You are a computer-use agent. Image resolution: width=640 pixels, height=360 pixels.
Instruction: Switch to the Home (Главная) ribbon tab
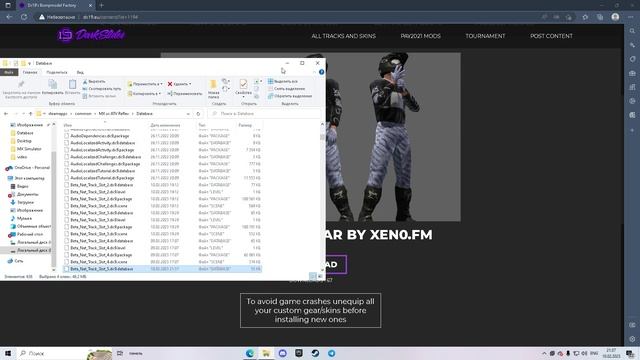(30, 72)
